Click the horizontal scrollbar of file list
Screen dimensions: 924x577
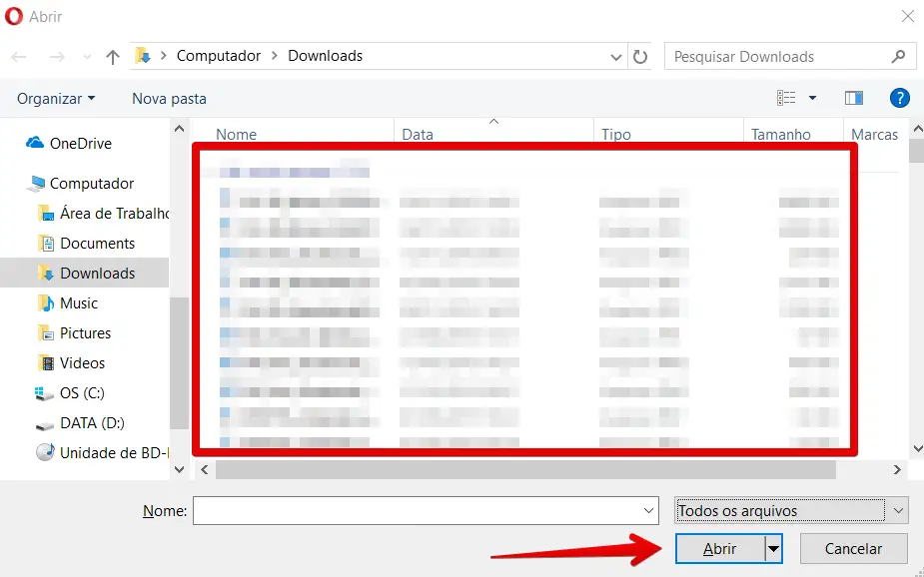(x=524, y=469)
